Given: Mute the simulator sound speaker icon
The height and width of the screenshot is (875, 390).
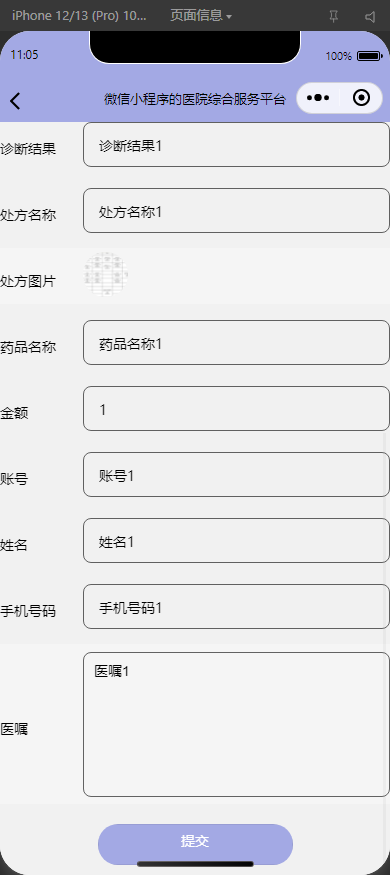Looking at the screenshot, I should 370,17.
